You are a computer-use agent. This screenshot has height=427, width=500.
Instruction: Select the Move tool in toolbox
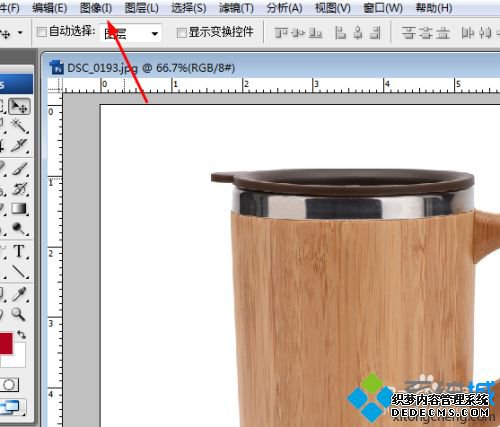[19, 106]
